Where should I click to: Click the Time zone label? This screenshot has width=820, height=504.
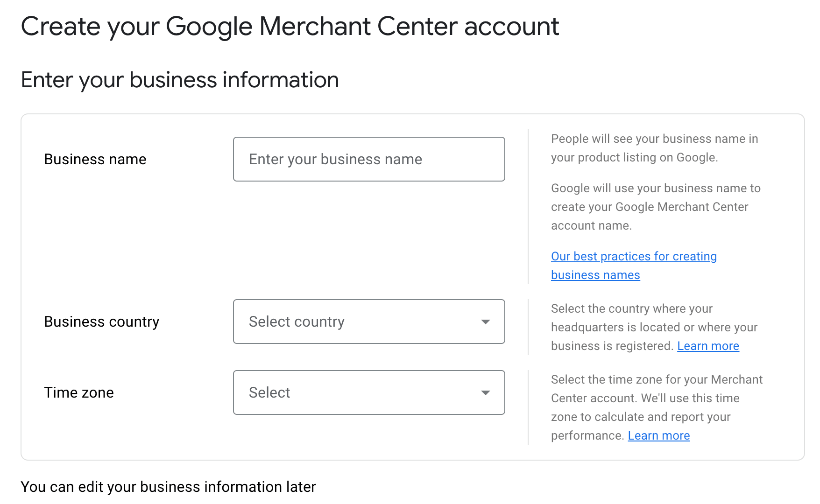click(78, 392)
